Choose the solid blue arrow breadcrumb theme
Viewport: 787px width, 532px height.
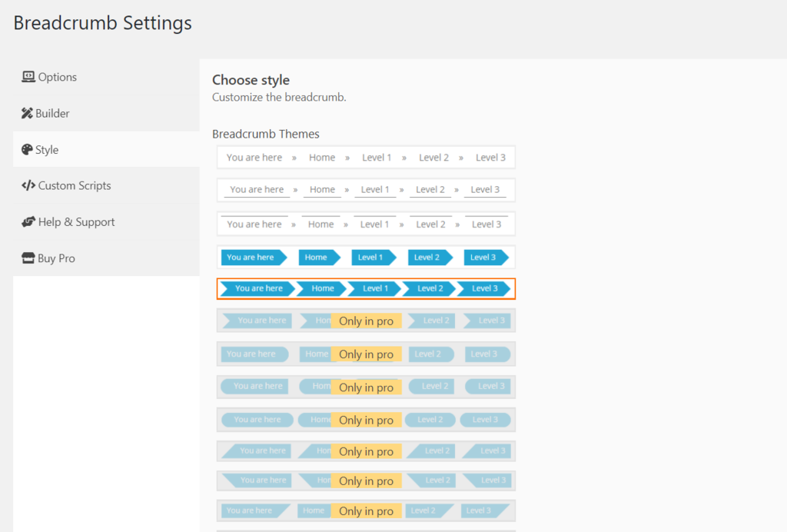(366, 257)
